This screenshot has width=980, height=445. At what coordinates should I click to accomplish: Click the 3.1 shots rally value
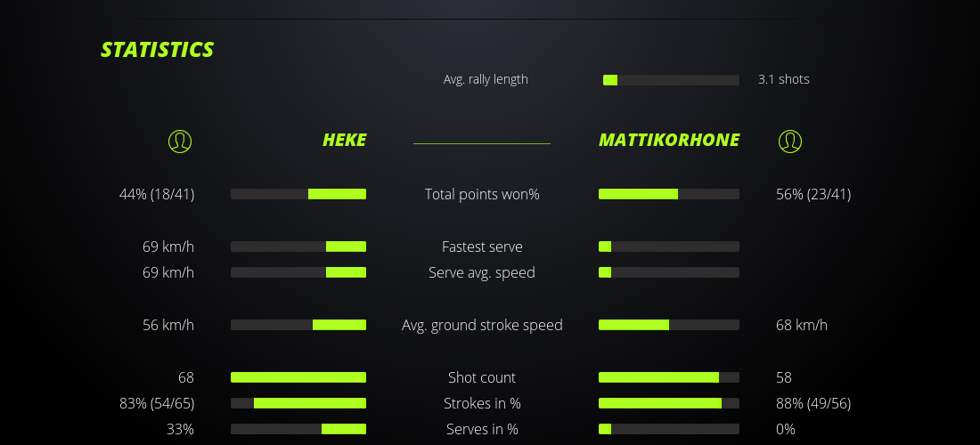[784, 79]
